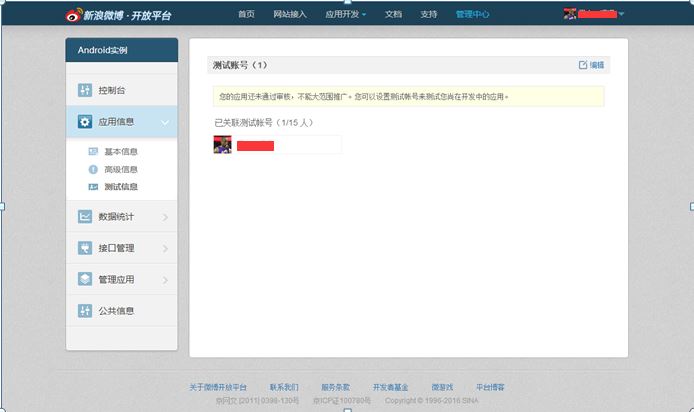
Task: Click the Android实例 app title header
Action: [122, 50]
